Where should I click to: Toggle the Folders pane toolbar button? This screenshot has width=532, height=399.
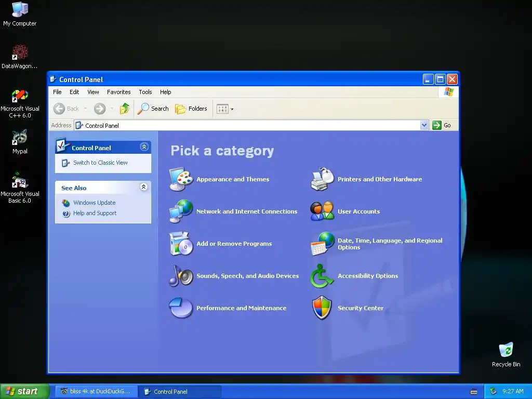click(191, 109)
